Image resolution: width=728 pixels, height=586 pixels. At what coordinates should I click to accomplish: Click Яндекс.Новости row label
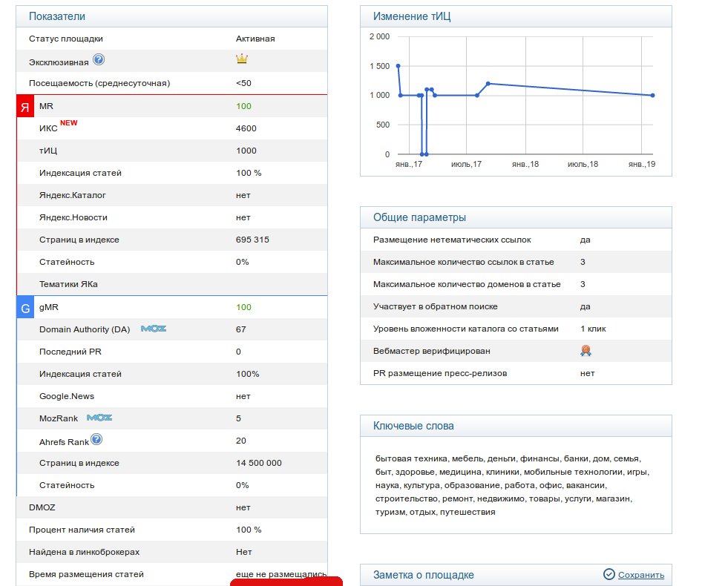click(x=73, y=217)
